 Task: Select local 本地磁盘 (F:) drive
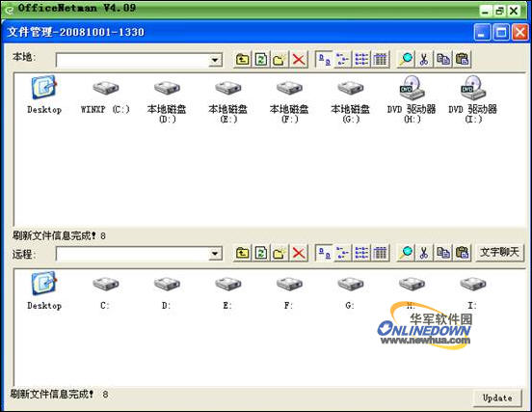[289, 101]
